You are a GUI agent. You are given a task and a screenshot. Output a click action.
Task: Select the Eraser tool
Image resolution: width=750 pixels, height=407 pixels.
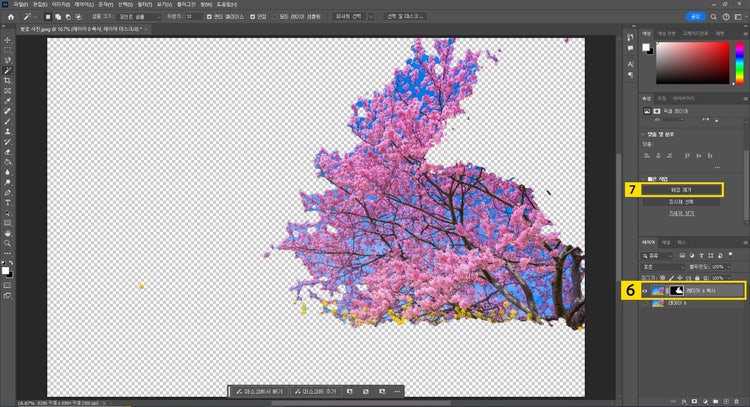pyautogui.click(x=7, y=152)
